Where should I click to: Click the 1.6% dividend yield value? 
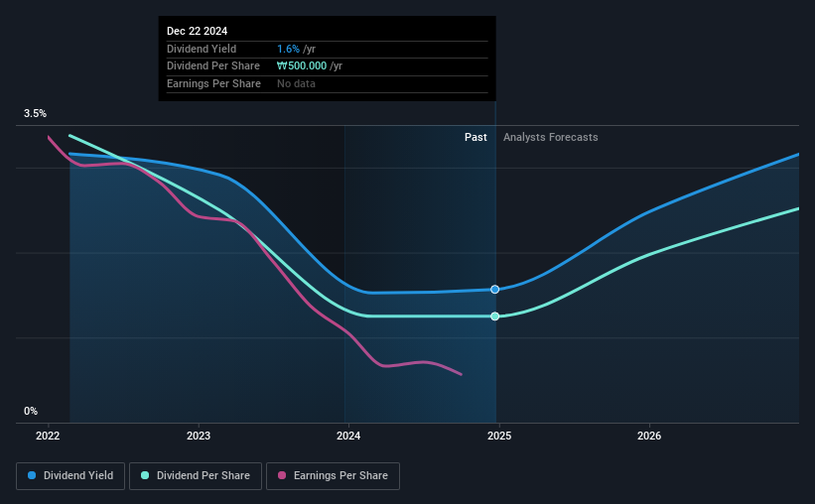(x=288, y=49)
